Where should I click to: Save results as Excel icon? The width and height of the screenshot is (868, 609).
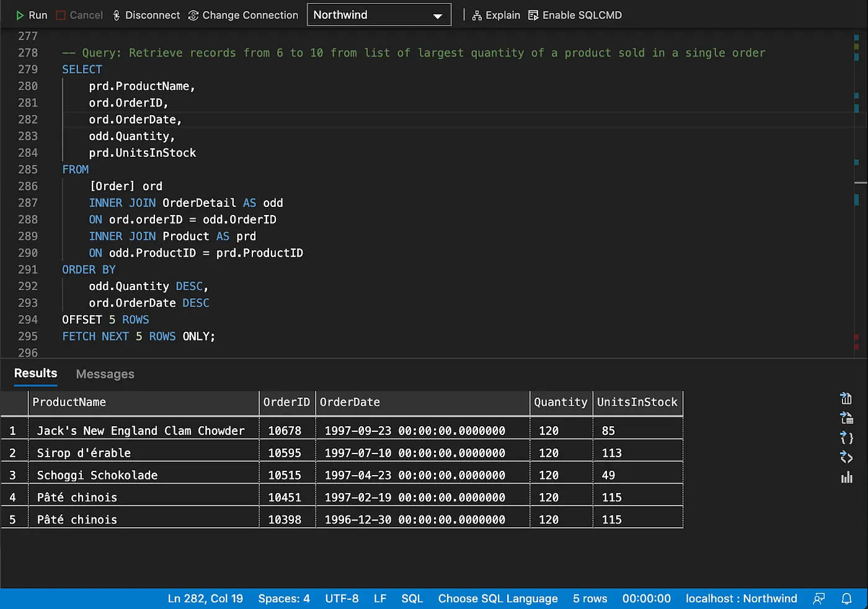(x=846, y=418)
